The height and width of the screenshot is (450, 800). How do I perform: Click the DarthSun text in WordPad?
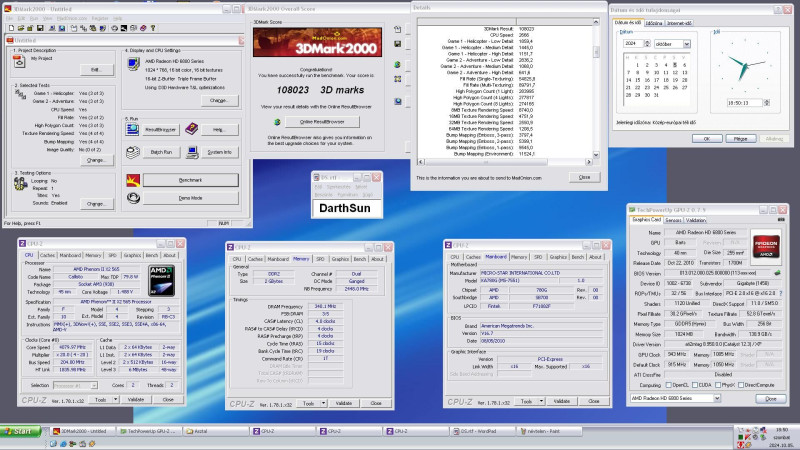345,208
